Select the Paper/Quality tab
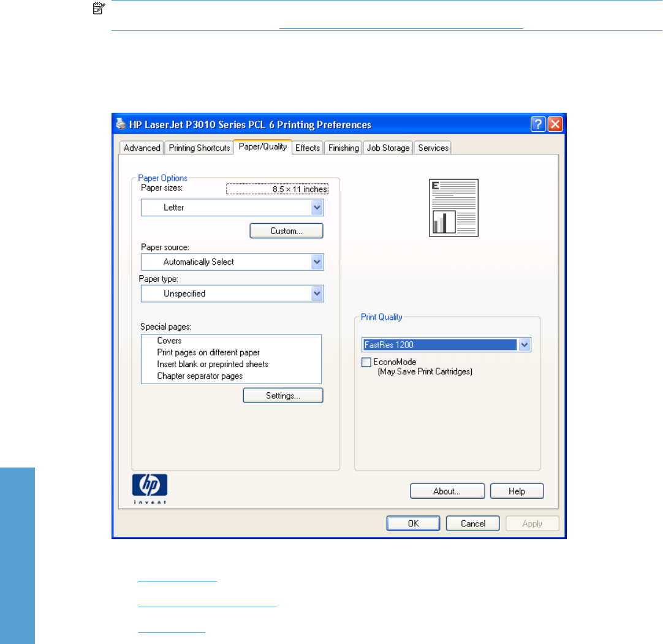Image resolution: width=663 pixels, height=644 pixels. [263, 146]
